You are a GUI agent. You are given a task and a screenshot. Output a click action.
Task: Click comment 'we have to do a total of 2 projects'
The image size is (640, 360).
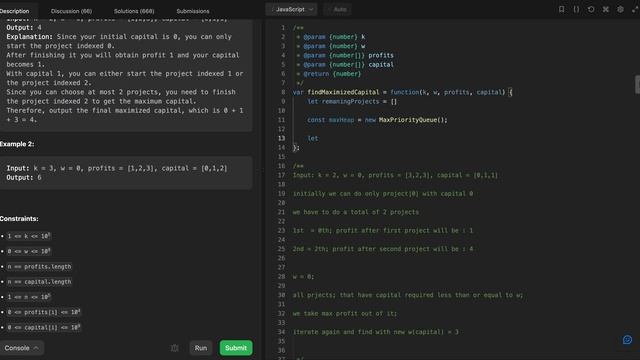[356, 212]
